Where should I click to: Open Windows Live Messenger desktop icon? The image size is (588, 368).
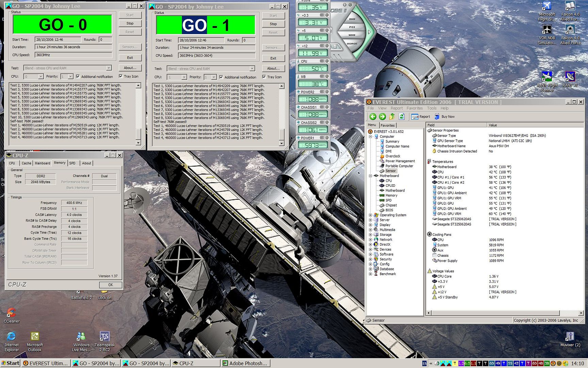81,341
